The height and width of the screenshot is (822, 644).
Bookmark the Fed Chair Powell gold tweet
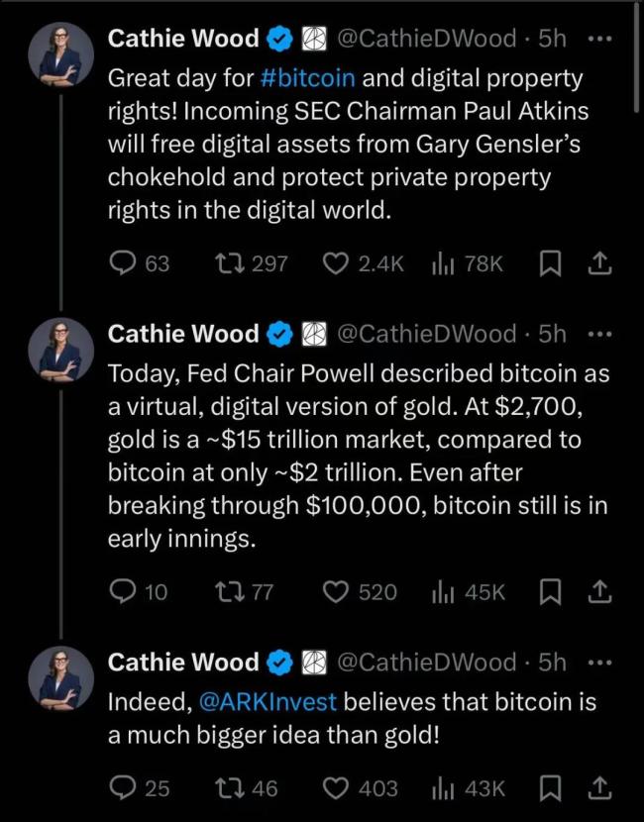[x=550, y=591]
